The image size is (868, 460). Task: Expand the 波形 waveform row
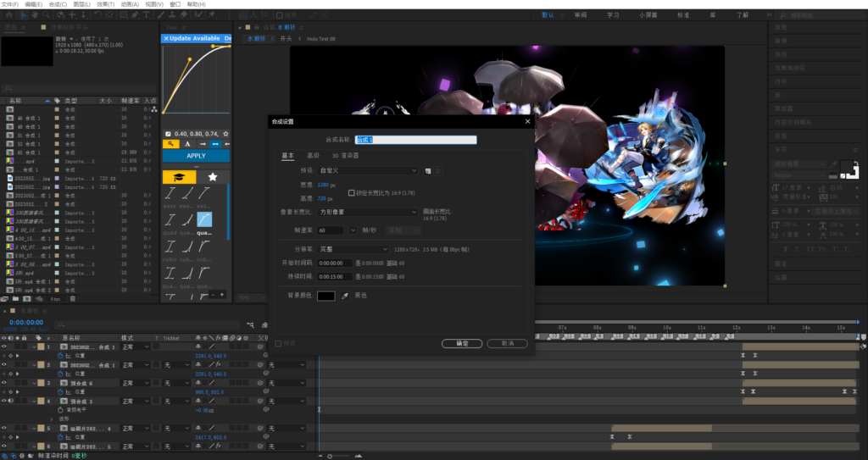[52, 419]
